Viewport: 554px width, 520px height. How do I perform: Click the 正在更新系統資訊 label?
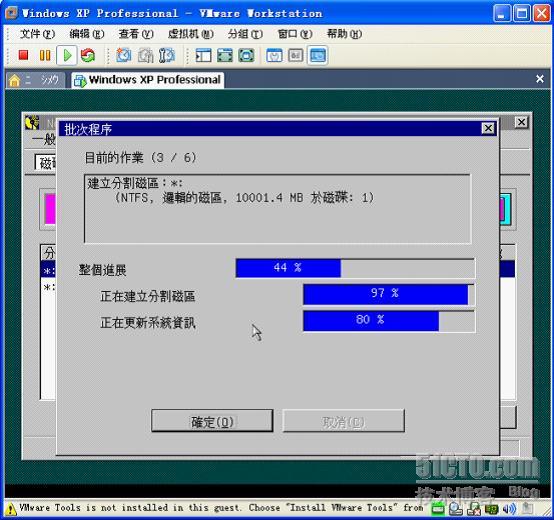tap(148, 323)
